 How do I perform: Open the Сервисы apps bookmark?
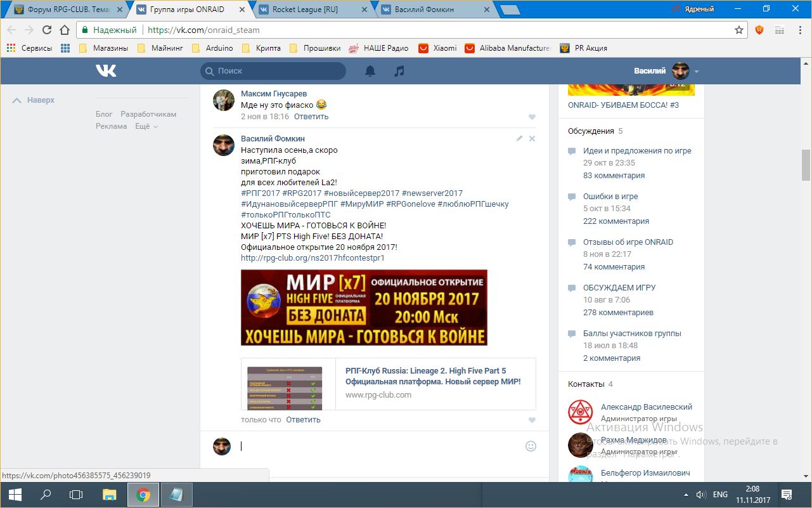(x=29, y=48)
